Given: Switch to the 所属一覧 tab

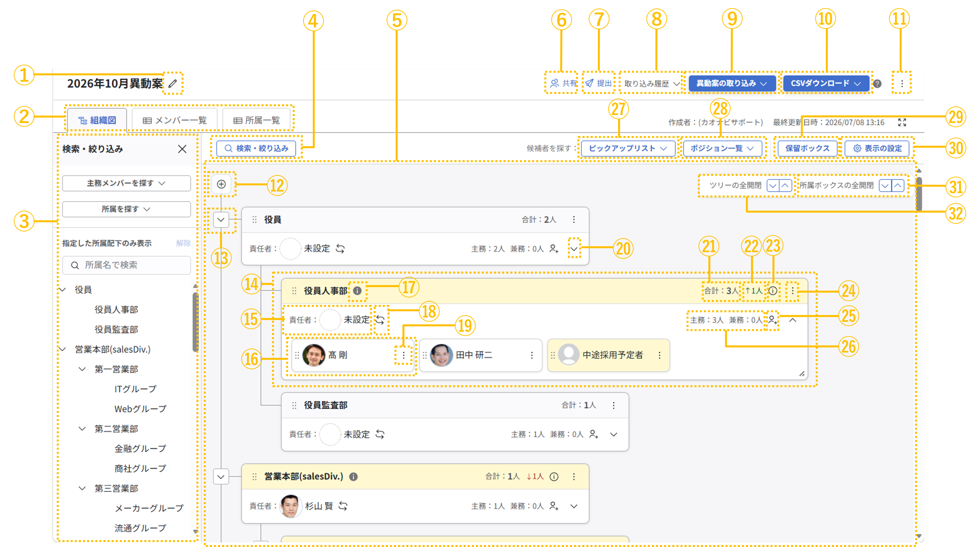Looking at the screenshot, I should click(257, 121).
